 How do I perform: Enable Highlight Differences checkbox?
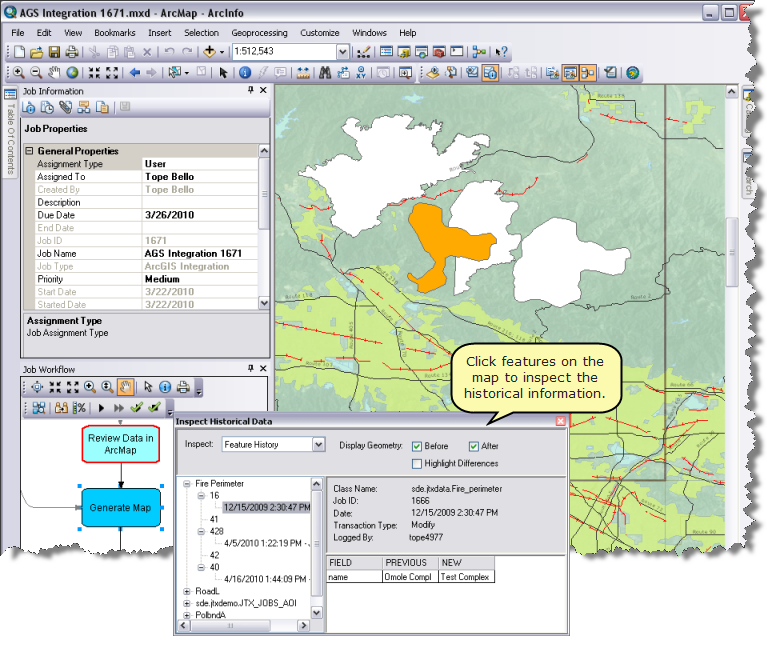(x=417, y=464)
